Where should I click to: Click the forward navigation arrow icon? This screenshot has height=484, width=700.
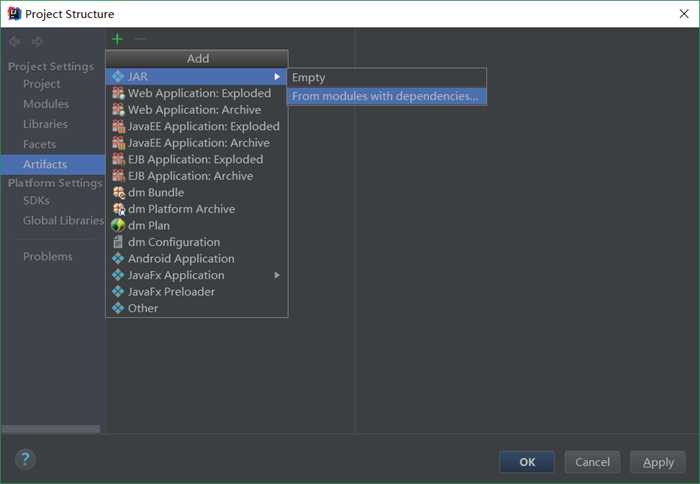[x=37, y=42]
